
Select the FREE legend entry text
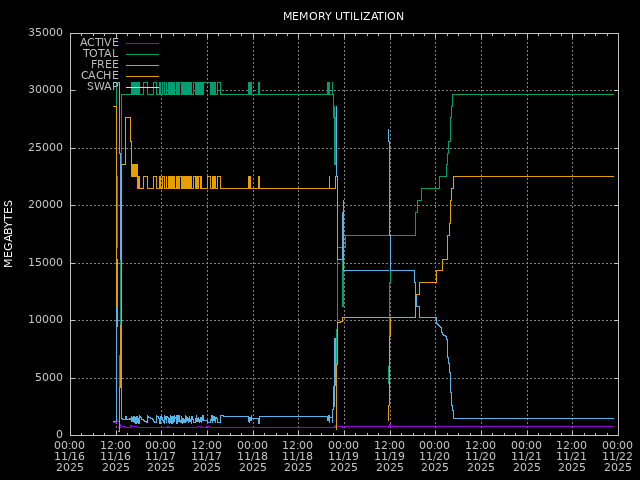click(104, 64)
